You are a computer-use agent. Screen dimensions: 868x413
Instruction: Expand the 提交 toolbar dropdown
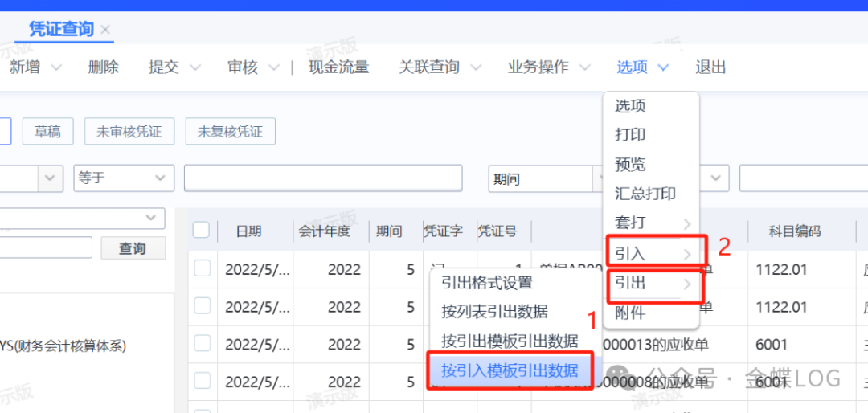[x=195, y=68]
